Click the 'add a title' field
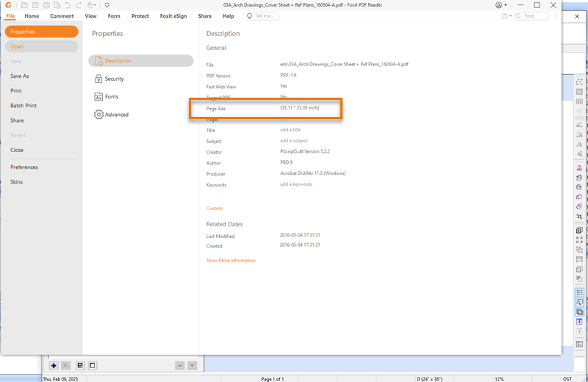This screenshot has height=382, width=588. click(x=290, y=130)
